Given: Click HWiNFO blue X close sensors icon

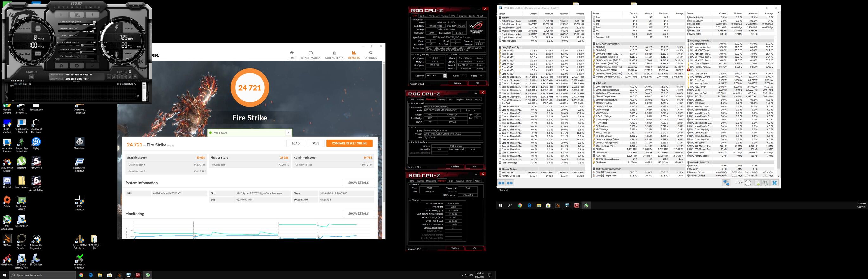Looking at the screenshot, I should [x=775, y=183].
